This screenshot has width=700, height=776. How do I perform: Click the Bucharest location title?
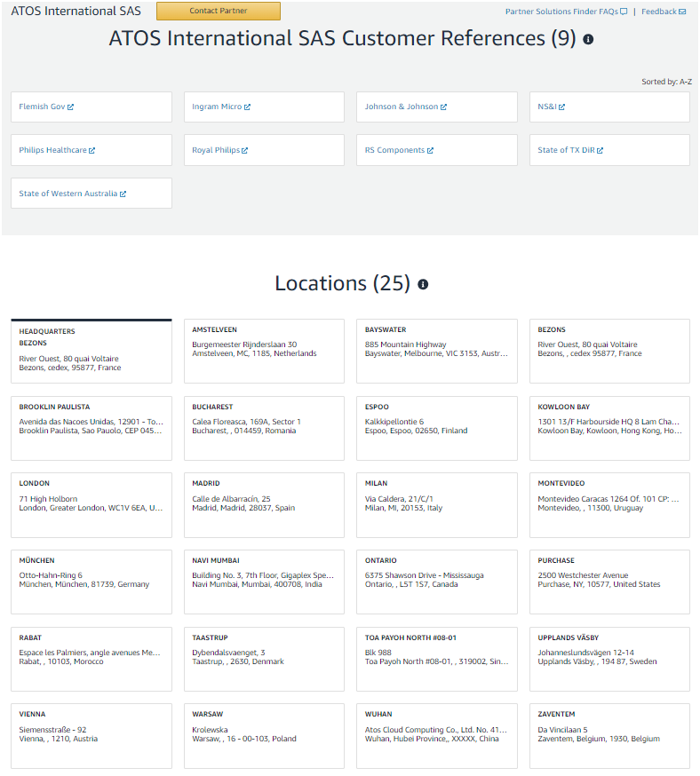212,407
